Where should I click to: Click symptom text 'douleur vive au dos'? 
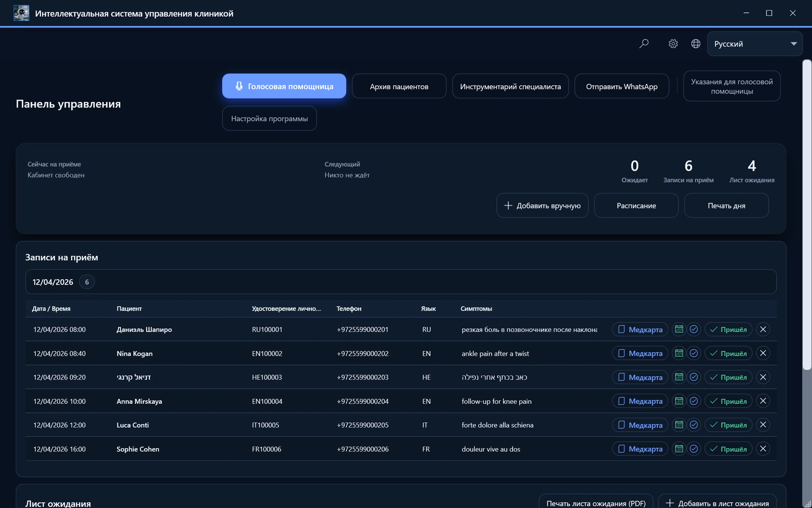[491, 449]
